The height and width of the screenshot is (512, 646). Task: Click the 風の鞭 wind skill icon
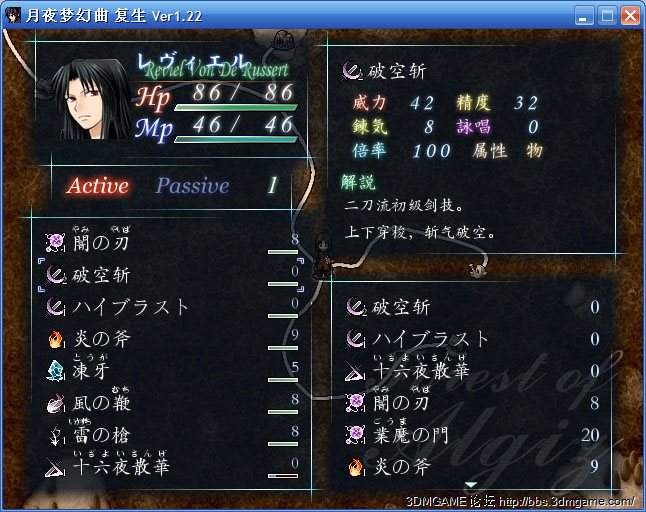tap(55, 403)
